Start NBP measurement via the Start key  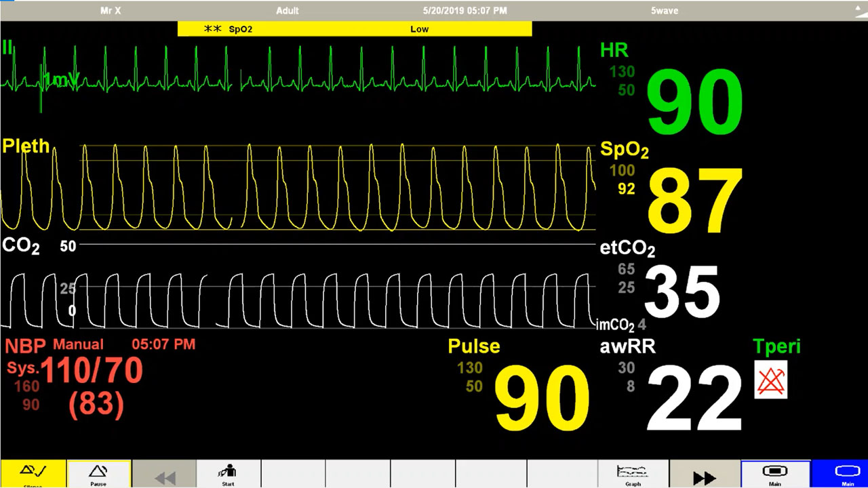pos(228,473)
